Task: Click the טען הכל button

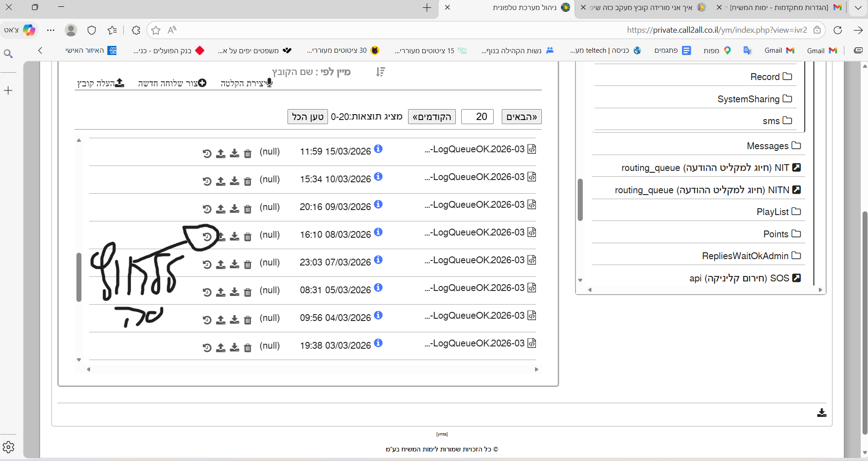Action: coord(308,117)
